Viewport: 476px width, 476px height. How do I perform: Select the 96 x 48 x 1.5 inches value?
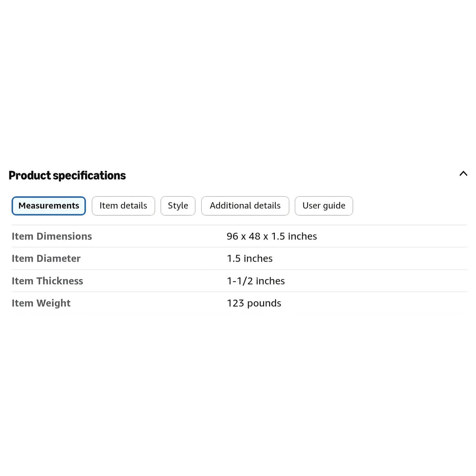click(271, 236)
